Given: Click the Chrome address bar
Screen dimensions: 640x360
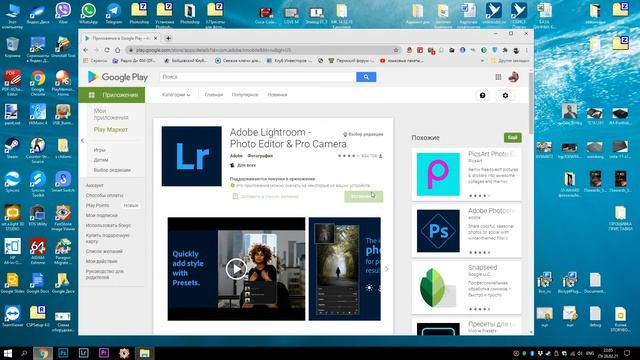Looking at the screenshot, I should pyautogui.click(x=261, y=50).
